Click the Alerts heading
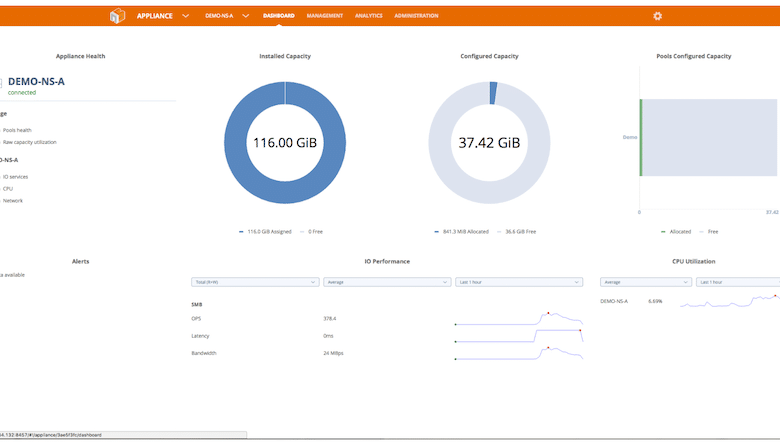This screenshot has height=445, width=780. click(x=81, y=262)
